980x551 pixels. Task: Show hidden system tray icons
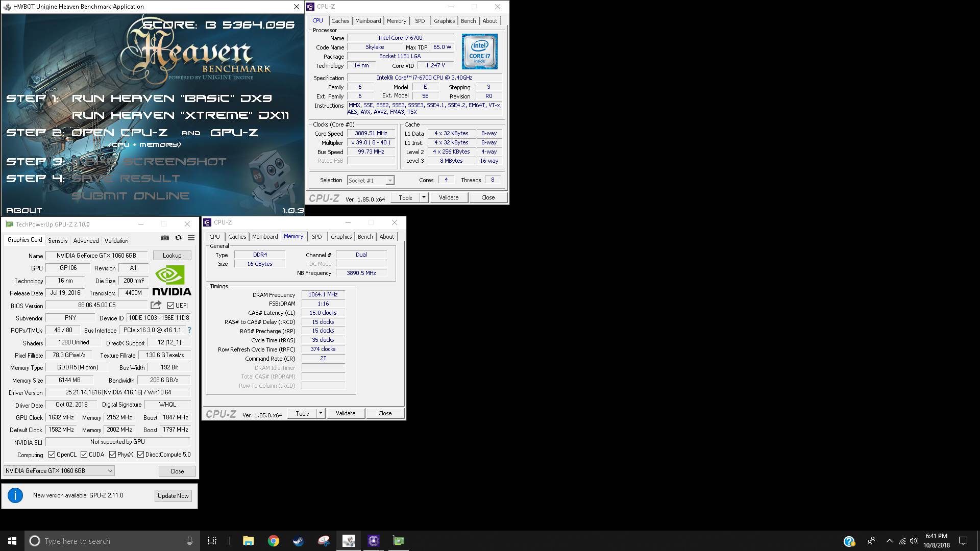pos(889,541)
